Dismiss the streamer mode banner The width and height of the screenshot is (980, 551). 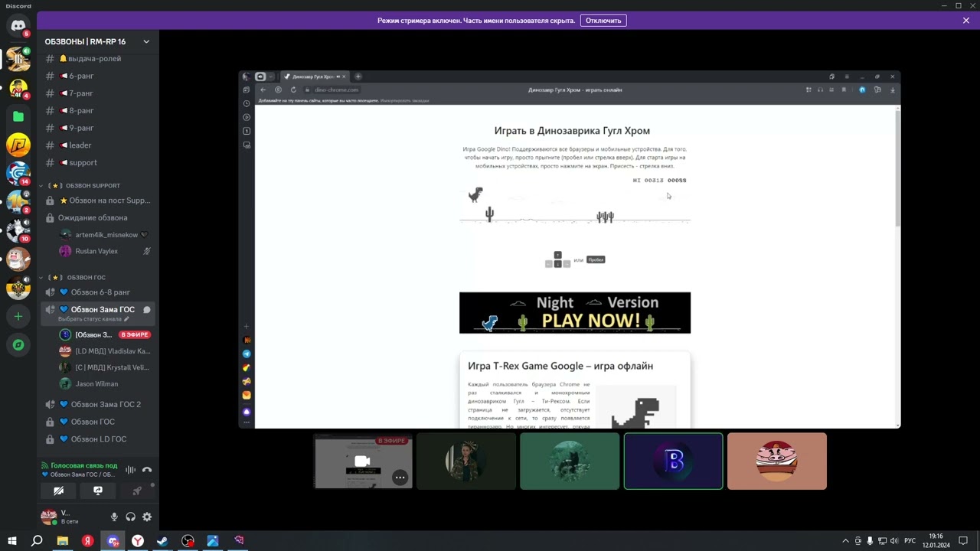click(966, 21)
